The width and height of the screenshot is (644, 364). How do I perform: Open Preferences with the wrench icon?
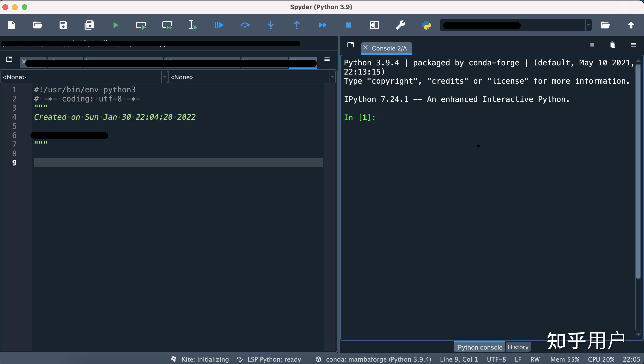[x=401, y=25]
